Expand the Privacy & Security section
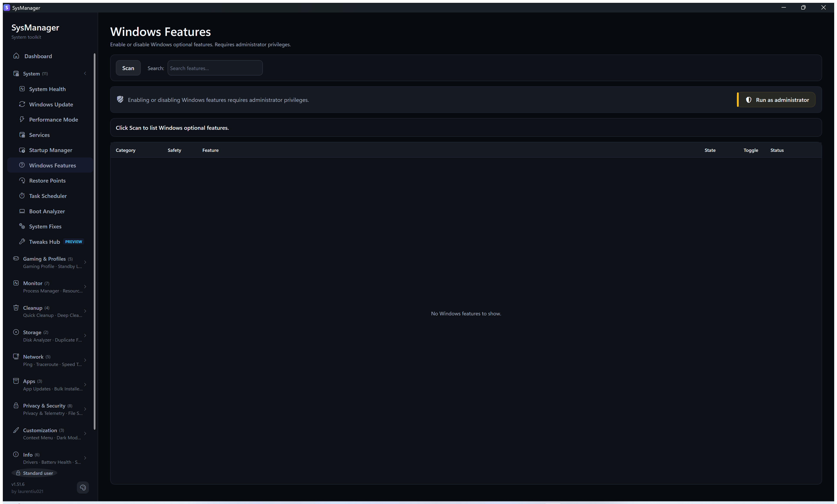The width and height of the screenshot is (837, 504). [85, 409]
